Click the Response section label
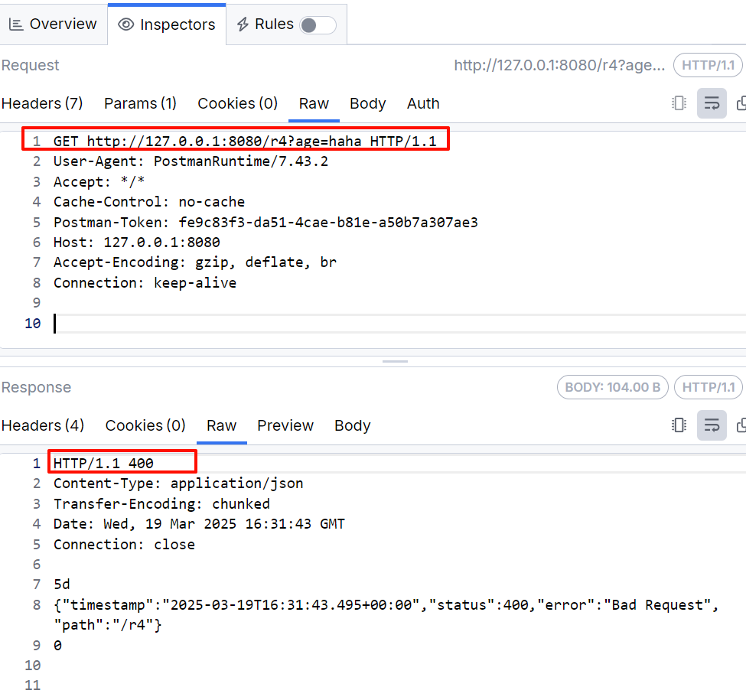Image resolution: width=746 pixels, height=700 pixels. pyautogui.click(x=36, y=387)
